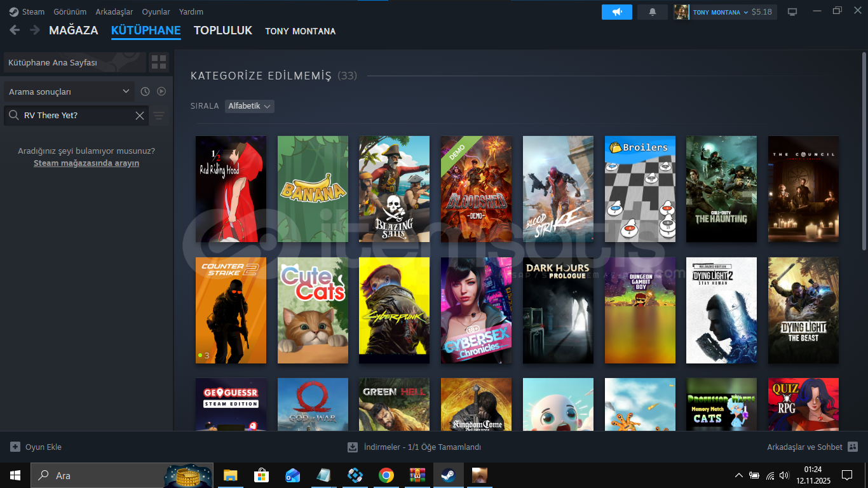Open the Alfabetik sort dropdown
The image size is (868, 488).
[x=250, y=106]
